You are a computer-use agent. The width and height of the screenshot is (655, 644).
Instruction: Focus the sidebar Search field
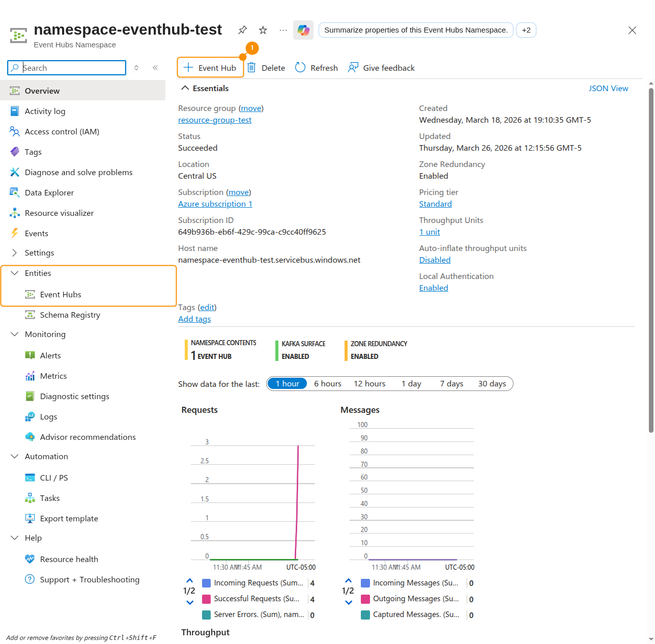(x=71, y=68)
